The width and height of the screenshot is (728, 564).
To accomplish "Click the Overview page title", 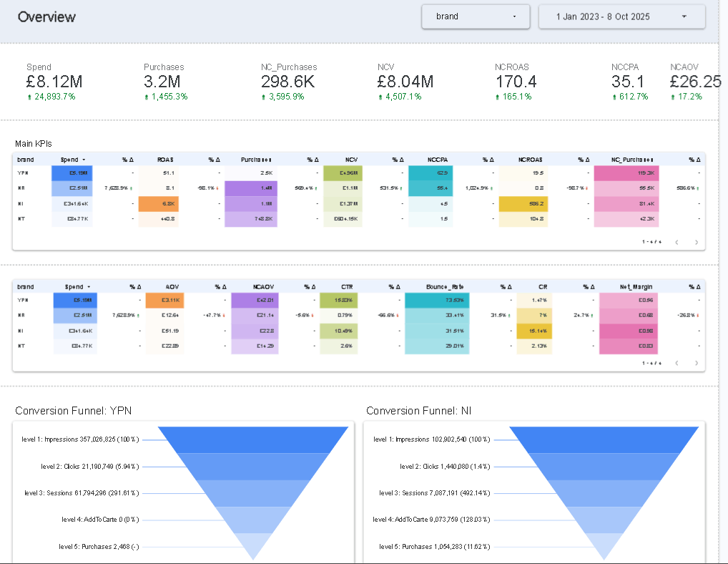I will 46,17.
